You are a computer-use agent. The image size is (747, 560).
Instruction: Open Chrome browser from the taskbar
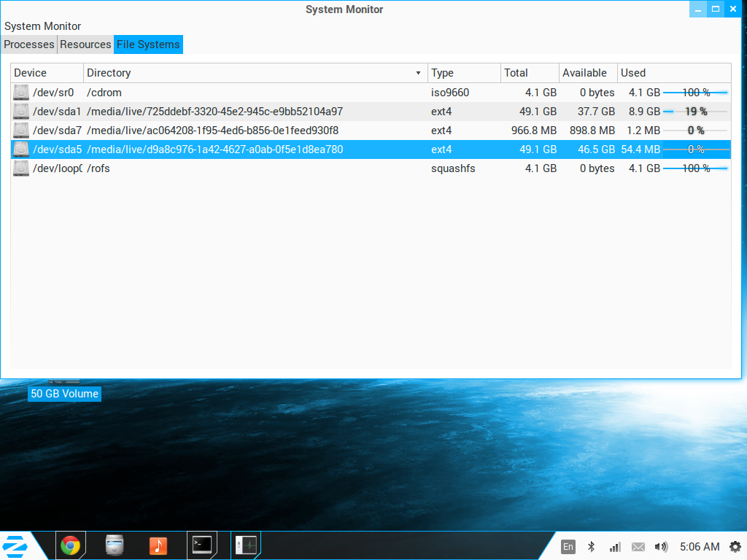coord(70,545)
